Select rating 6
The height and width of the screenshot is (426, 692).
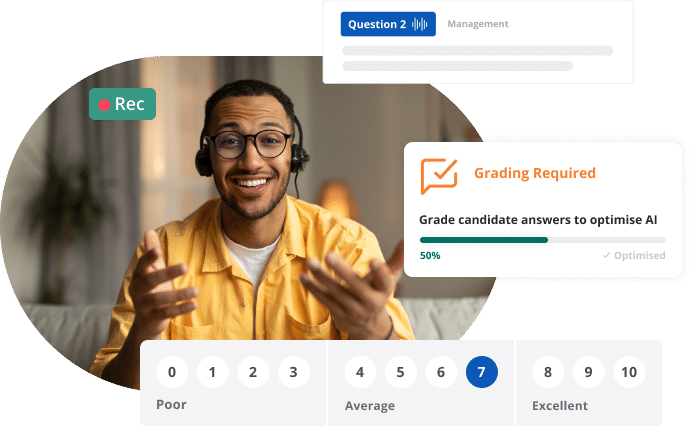tap(441, 372)
